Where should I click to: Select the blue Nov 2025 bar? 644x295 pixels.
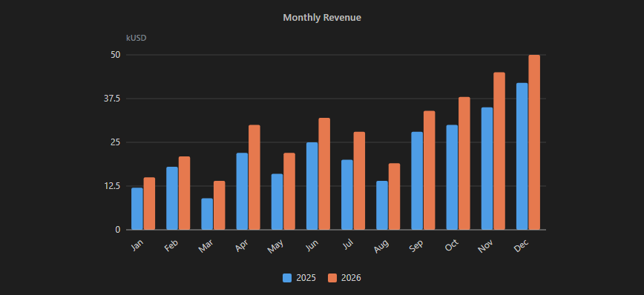[x=487, y=169]
